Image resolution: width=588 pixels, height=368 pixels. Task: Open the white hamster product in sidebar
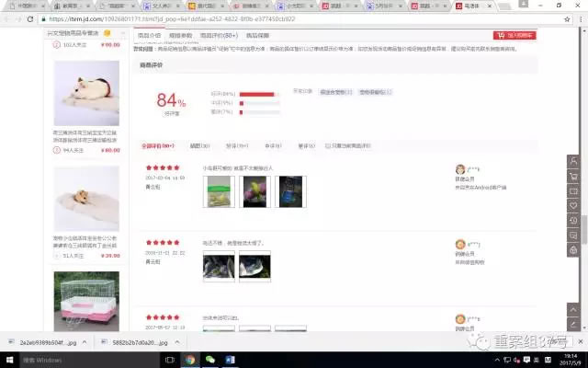pyautogui.click(x=86, y=93)
